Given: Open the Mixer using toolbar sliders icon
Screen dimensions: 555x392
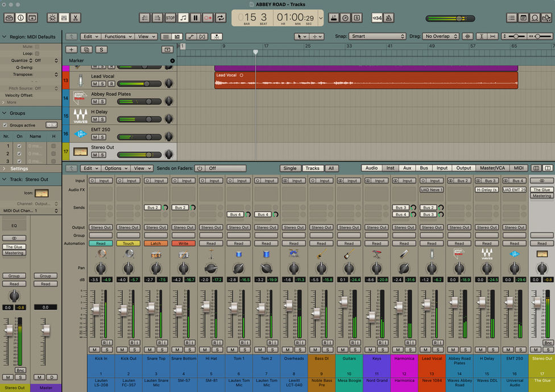Looking at the screenshot, I should coord(64,18).
